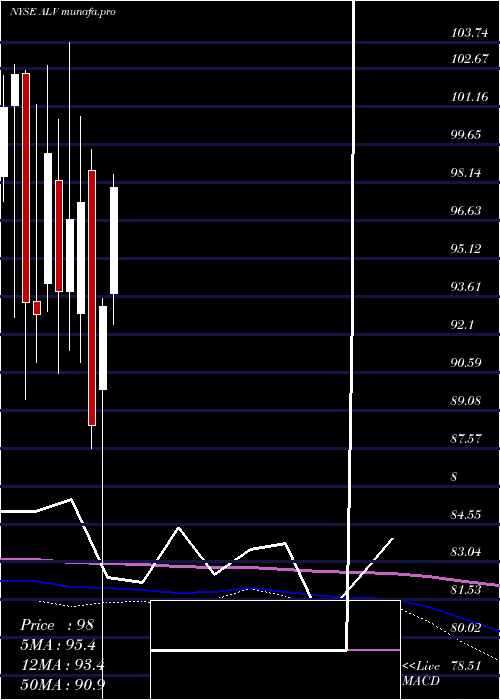Screen dimensions: 500x700
Task: Click the 98.14 price axis label
Action: pyautogui.click(x=466, y=172)
